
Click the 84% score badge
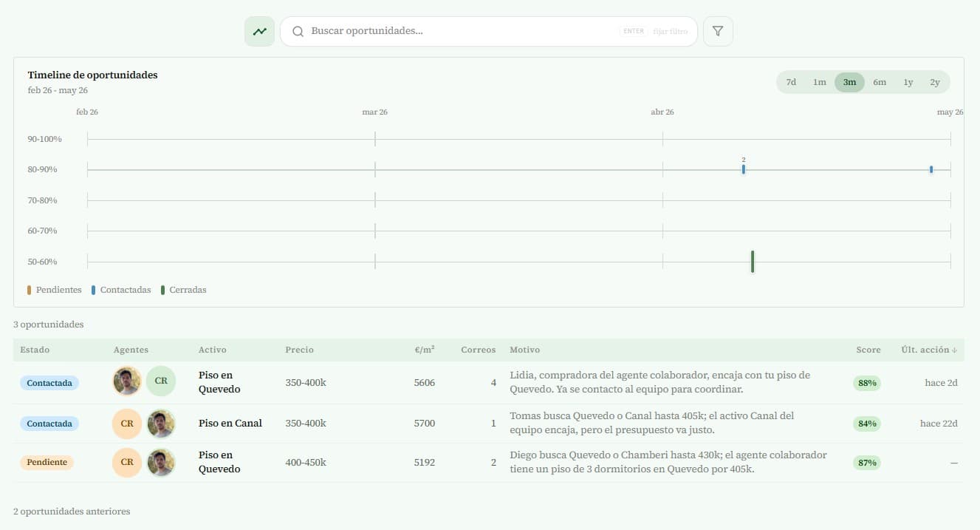click(x=867, y=424)
